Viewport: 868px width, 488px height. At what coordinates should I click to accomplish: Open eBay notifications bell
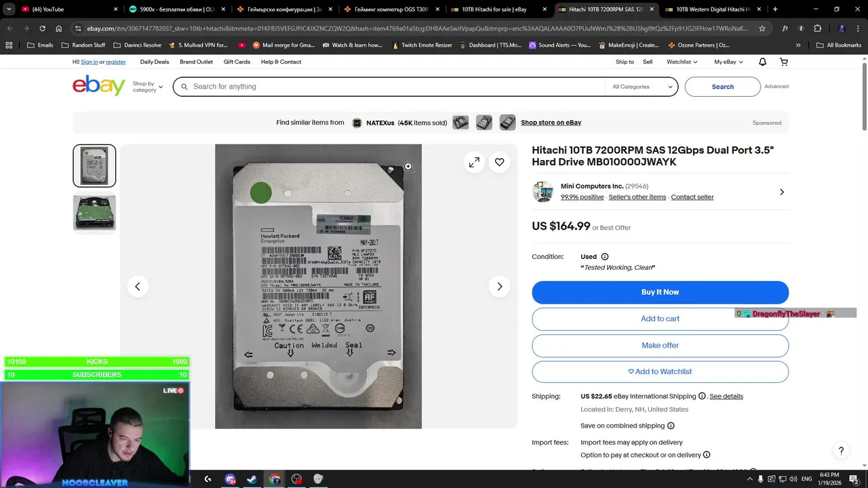click(762, 62)
